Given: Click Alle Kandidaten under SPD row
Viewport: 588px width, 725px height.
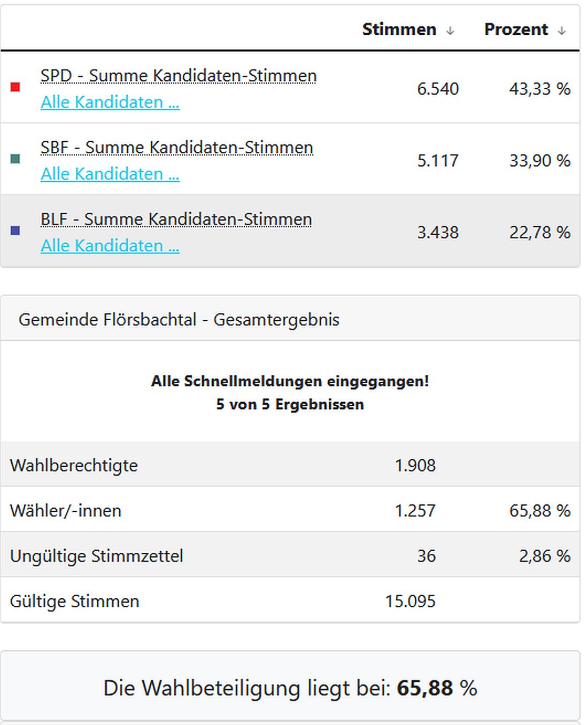Looking at the screenshot, I should [110, 102].
